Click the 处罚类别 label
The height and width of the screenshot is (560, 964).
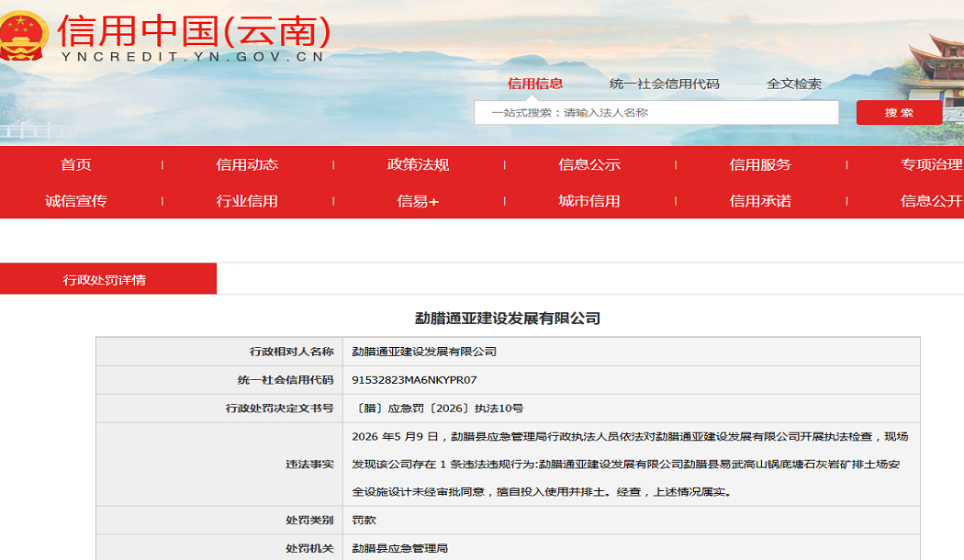click(309, 520)
